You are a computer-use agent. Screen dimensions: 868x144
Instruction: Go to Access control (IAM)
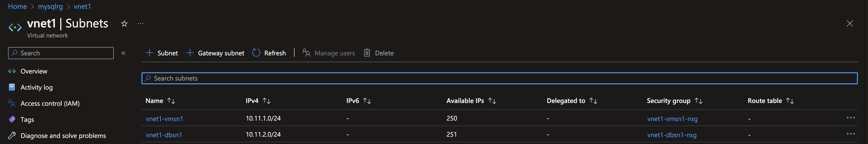50,103
